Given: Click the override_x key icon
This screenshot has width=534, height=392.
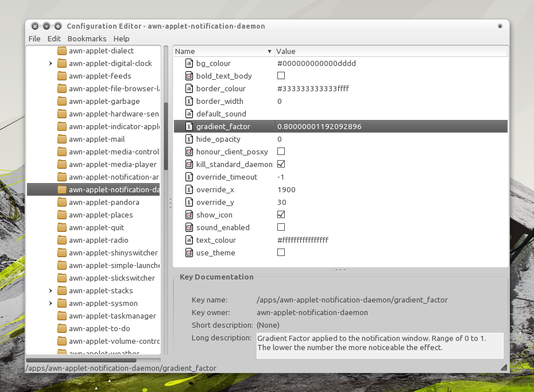Looking at the screenshot, I should point(189,189).
